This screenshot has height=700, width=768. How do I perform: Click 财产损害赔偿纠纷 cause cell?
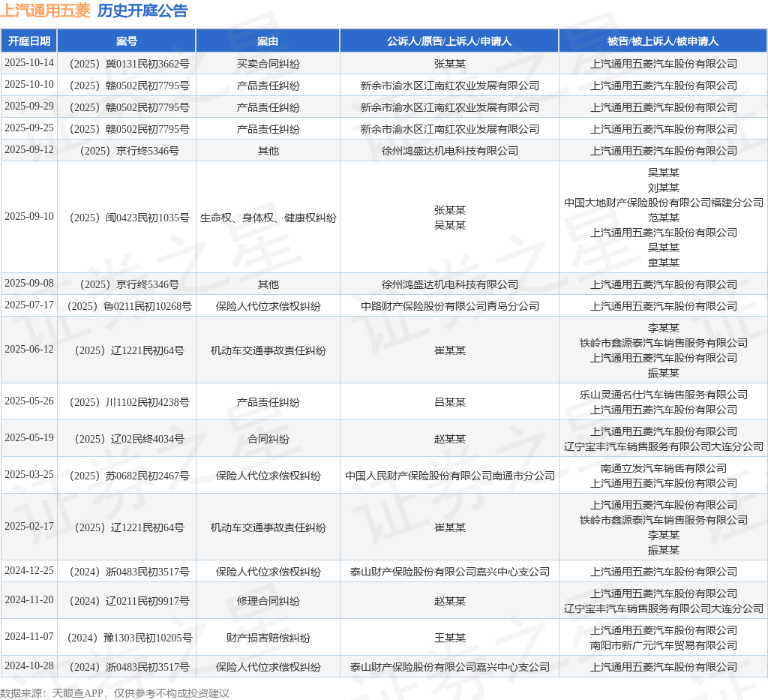pos(268,638)
